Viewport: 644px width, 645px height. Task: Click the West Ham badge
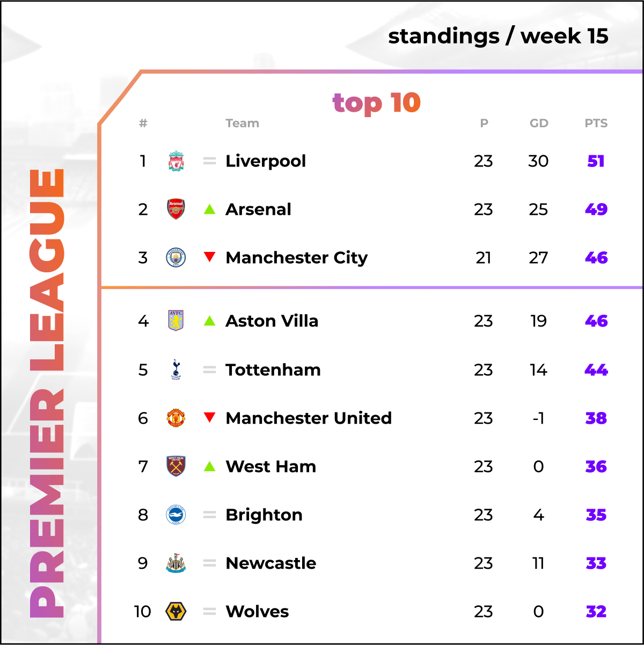coord(176,466)
